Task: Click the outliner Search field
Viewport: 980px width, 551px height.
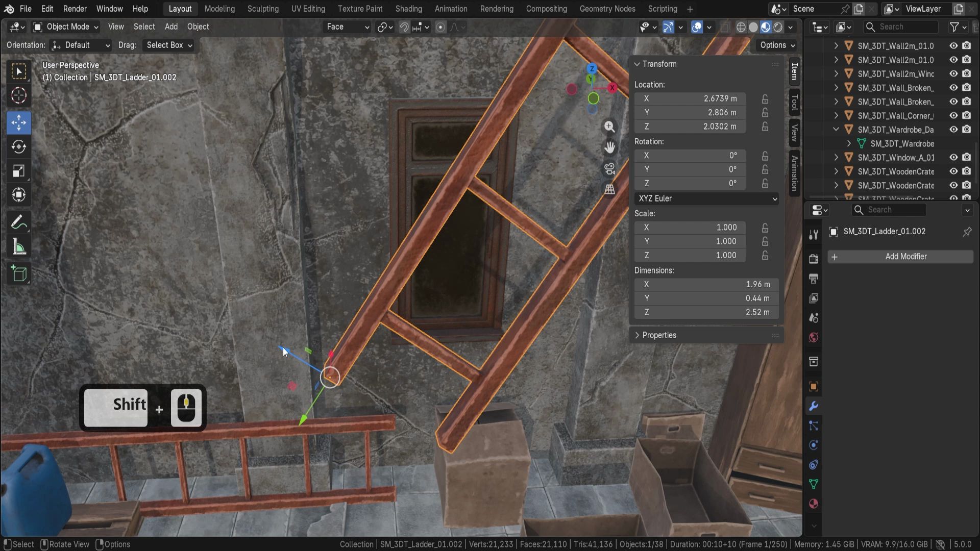Action: tap(900, 27)
